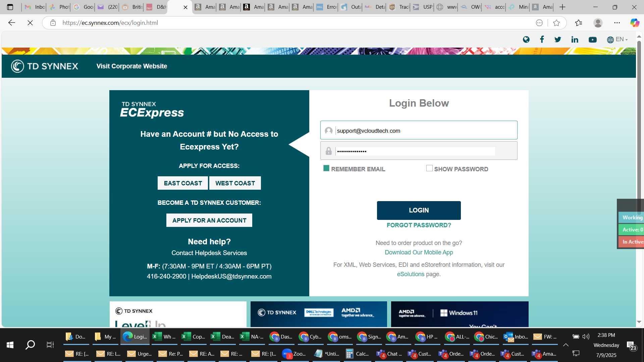Enable the SHOW PASSWORD checkbox
This screenshot has height=362, width=644.
point(429,168)
